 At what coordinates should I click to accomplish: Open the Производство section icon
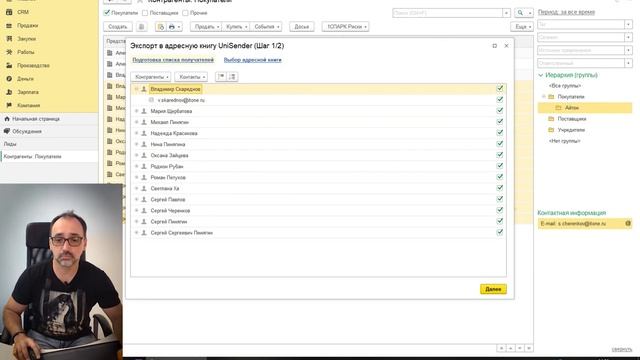point(9,65)
